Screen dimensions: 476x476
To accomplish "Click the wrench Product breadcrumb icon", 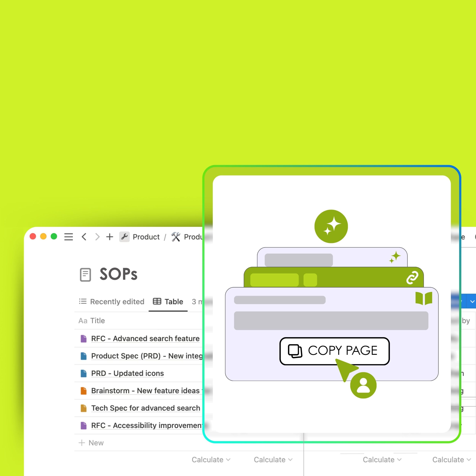I will (124, 237).
